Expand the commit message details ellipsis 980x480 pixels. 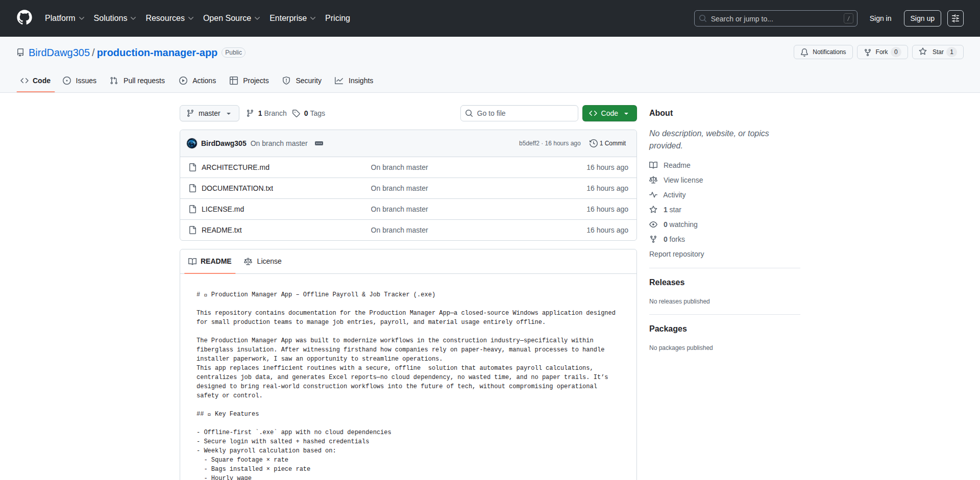coord(319,143)
